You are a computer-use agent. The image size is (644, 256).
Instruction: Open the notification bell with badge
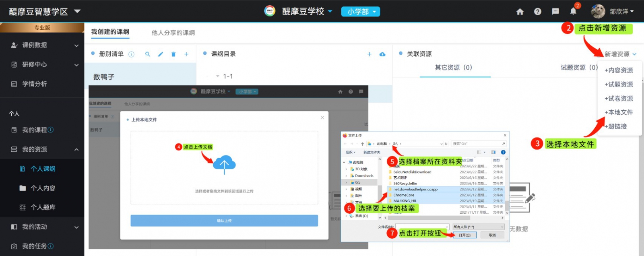pyautogui.click(x=573, y=11)
